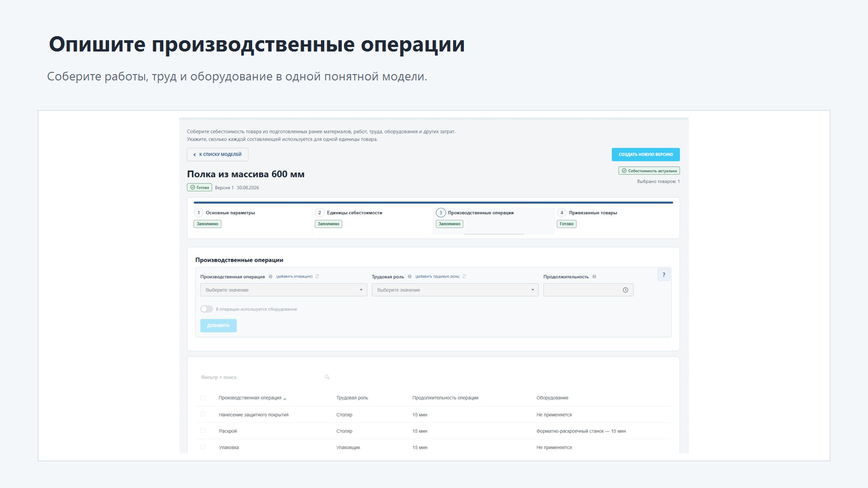
Task: Click the search magnifier icon in filter
Action: pos(327,377)
